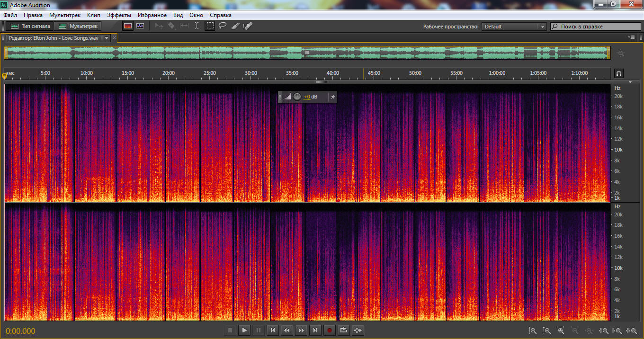The width and height of the screenshot is (644, 339).
Task: Adjust the +0 dB gain knob
Action: 297,97
